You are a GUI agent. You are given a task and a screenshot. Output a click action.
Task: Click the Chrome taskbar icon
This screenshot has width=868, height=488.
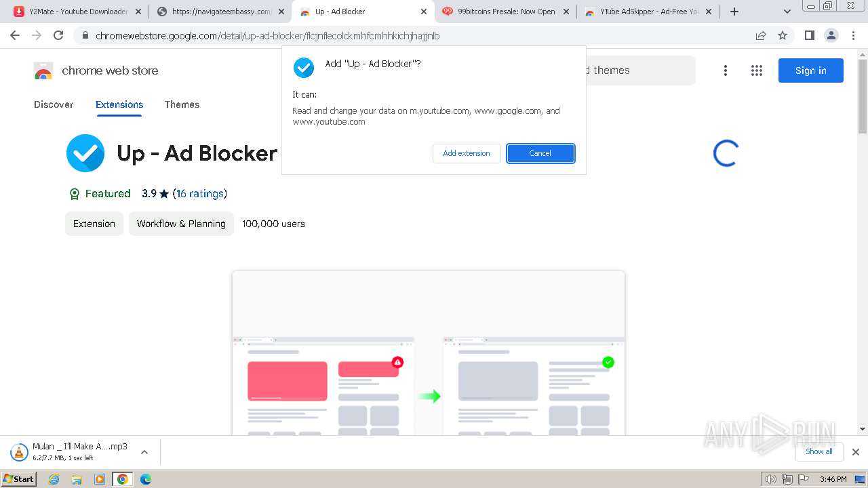coord(123,479)
